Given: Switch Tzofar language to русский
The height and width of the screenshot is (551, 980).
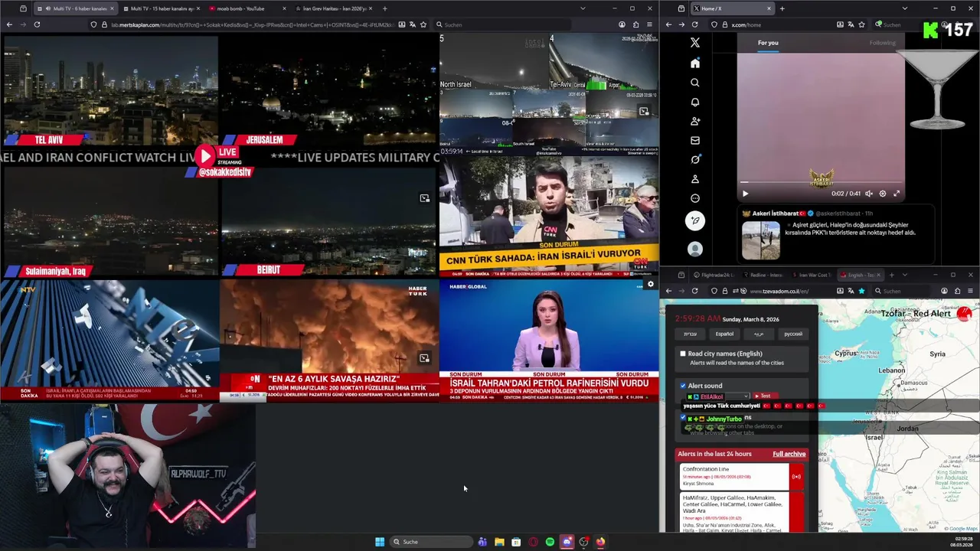Looking at the screenshot, I should pyautogui.click(x=793, y=334).
